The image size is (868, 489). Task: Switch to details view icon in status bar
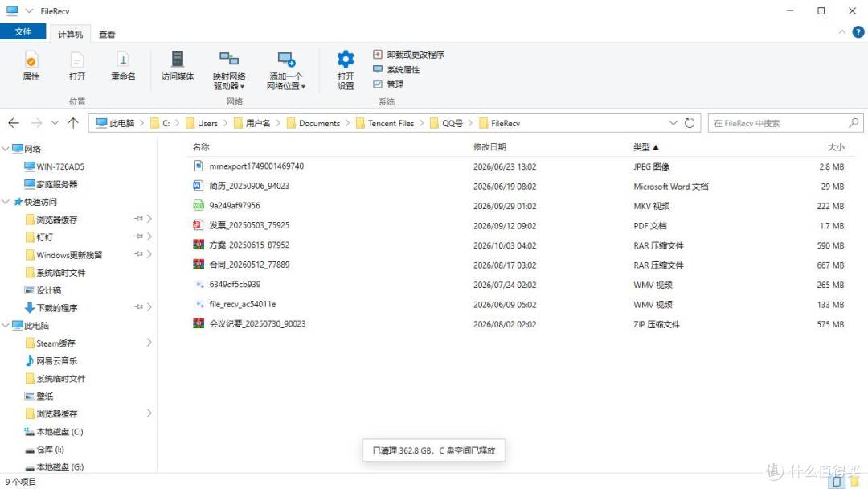(837, 482)
